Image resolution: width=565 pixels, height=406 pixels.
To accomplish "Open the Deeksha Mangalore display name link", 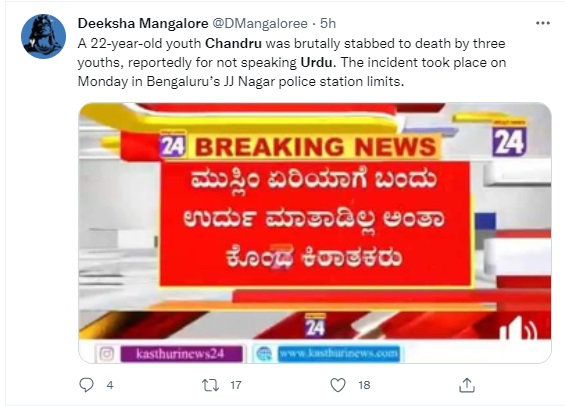I will pos(143,23).
